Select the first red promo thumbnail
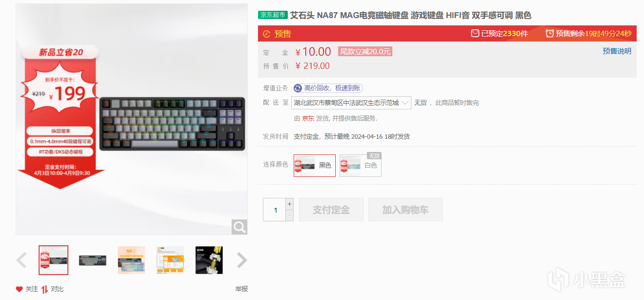Screen dimensions: 644x300 tap(53, 260)
